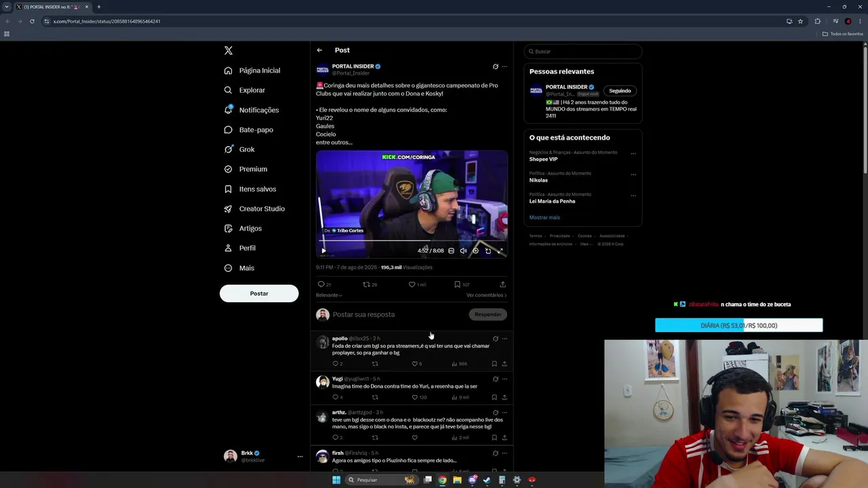Open Lei Maria da Penha trend

coord(552,201)
